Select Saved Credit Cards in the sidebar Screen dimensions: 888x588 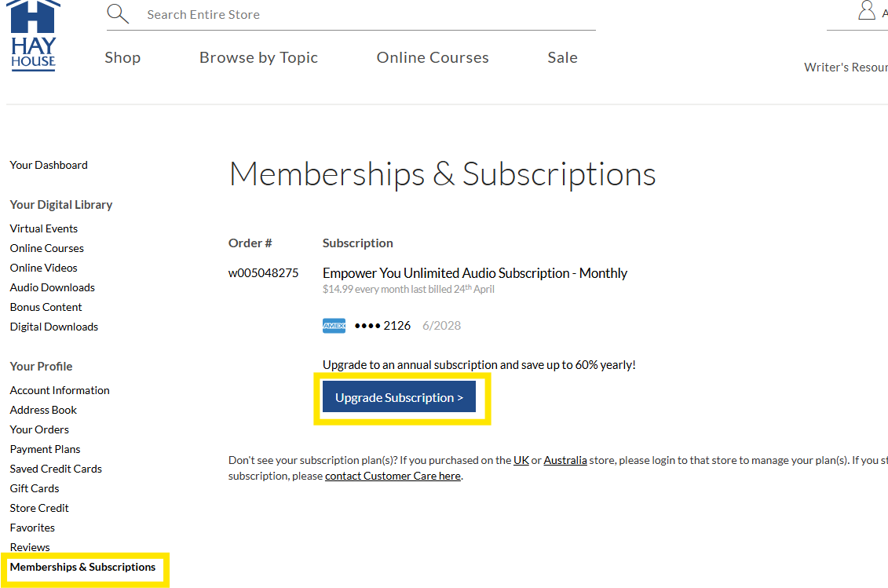(56, 469)
